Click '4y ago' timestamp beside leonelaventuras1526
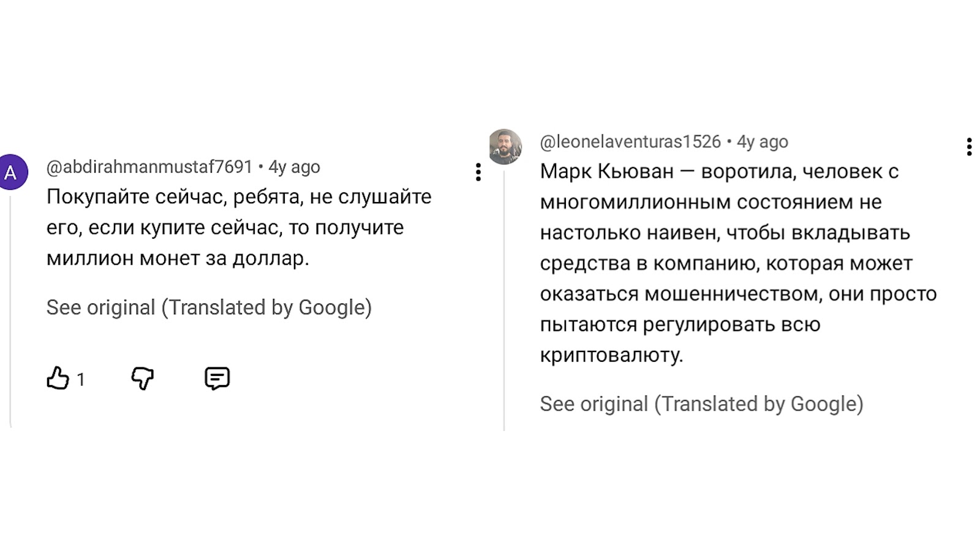The image size is (980, 551). tap(763, 141)
